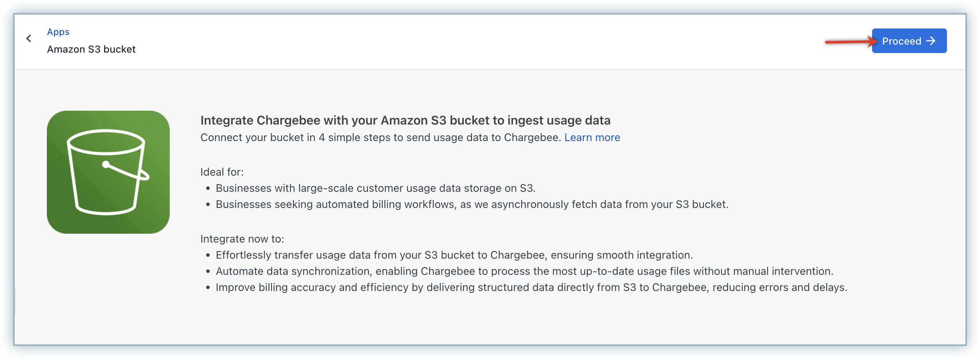The image size is (980, 359).
Task: Click the back chevron arrow
Action: 29,38
